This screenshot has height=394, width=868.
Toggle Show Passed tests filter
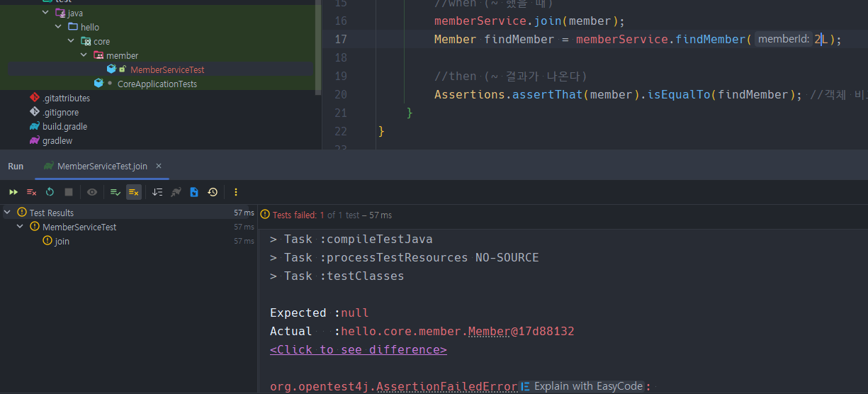click(115, 192)
